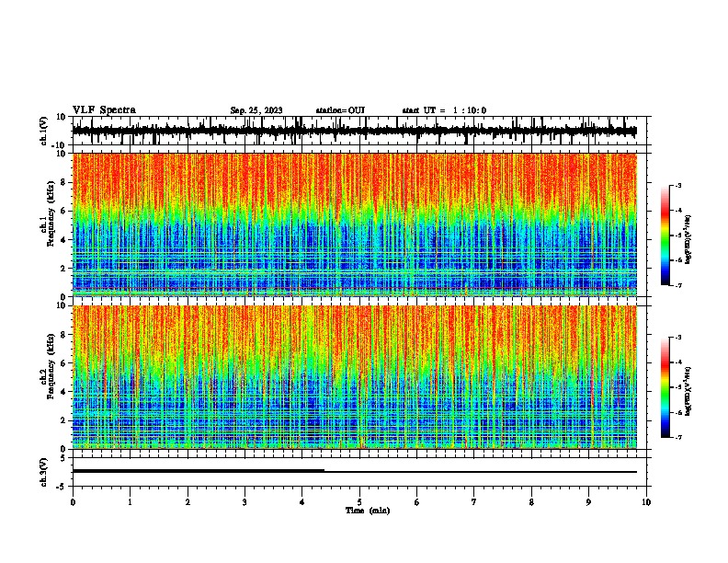Click the time axis tick label "2"
Screen dimensions: 728x563
pos(188,502)
